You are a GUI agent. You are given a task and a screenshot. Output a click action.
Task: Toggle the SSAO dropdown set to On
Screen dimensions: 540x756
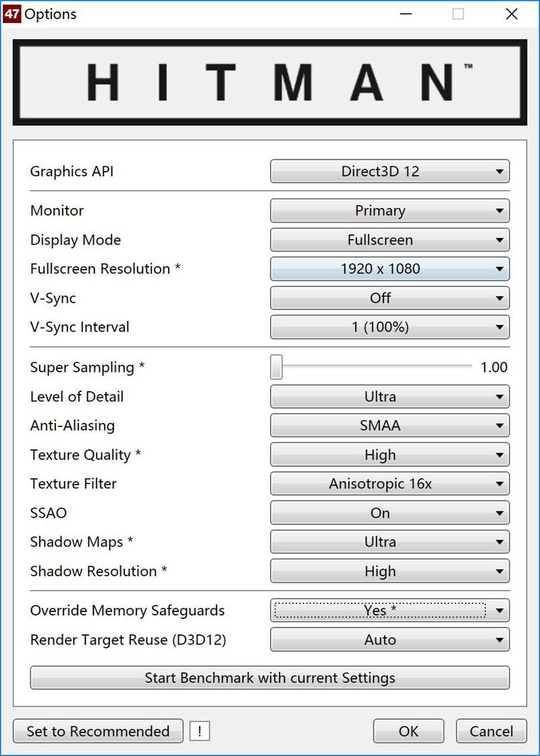tap(389, 513)
